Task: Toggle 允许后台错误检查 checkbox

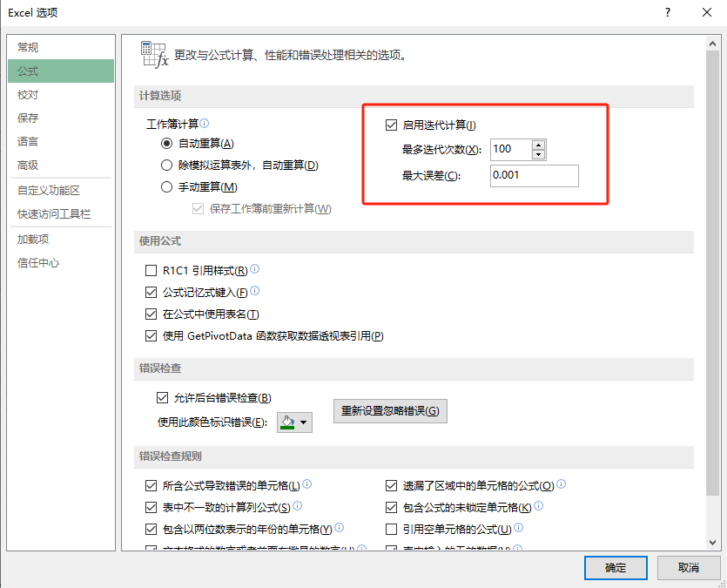Action: click(x=162, y=397)
